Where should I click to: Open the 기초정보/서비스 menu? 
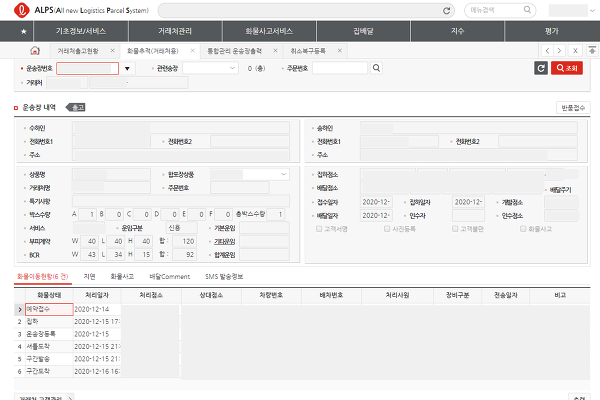pos(81,31)
